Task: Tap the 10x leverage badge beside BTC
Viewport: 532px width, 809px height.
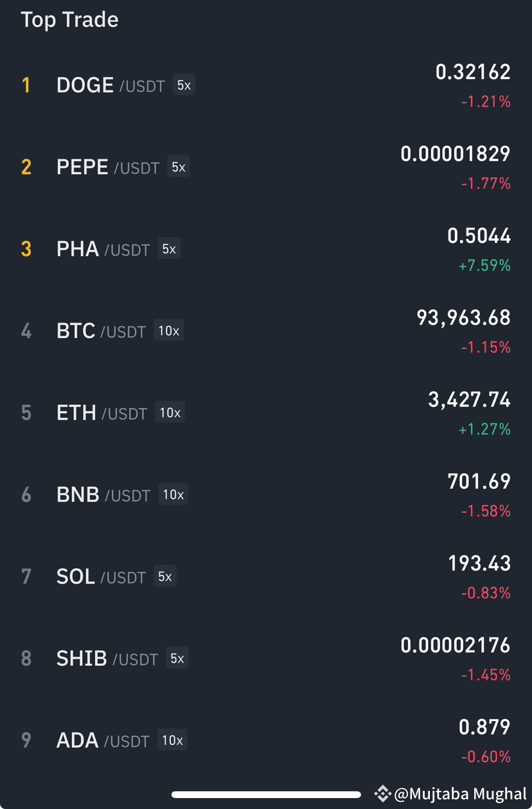Action: pyautogui.click(x=168, y=331)
